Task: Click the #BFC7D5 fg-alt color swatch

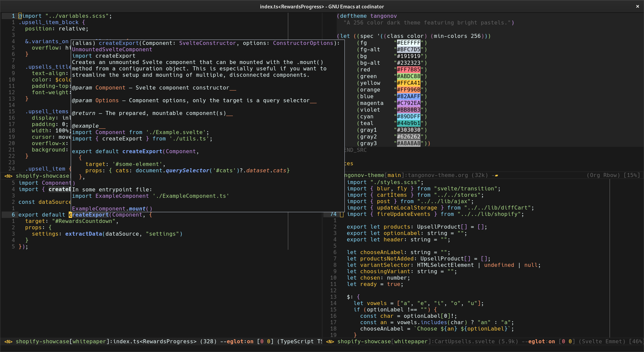Action: click(408, 50)
